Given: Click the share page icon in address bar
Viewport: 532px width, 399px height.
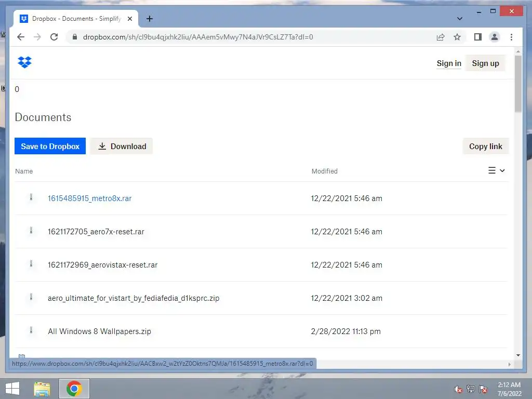Looking at the screenshot, I should [x=441, y=37].
